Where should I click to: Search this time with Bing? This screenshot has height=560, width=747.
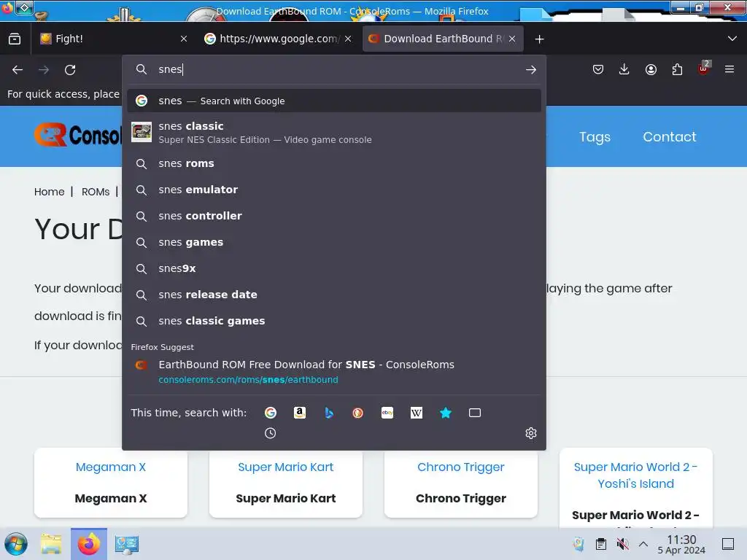329,413
